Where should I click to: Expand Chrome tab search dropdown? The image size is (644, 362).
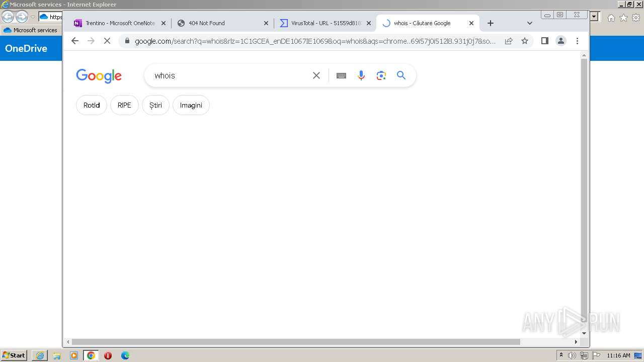coord(529,23)
